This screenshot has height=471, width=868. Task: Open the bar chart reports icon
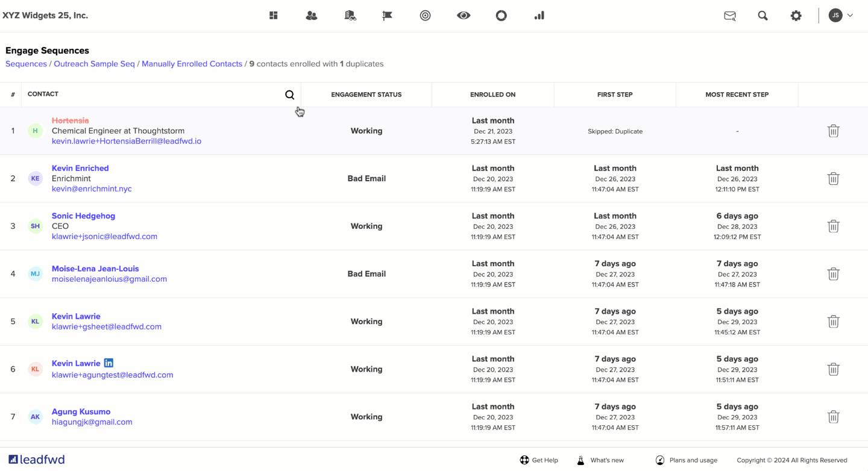tap(539, 16)
